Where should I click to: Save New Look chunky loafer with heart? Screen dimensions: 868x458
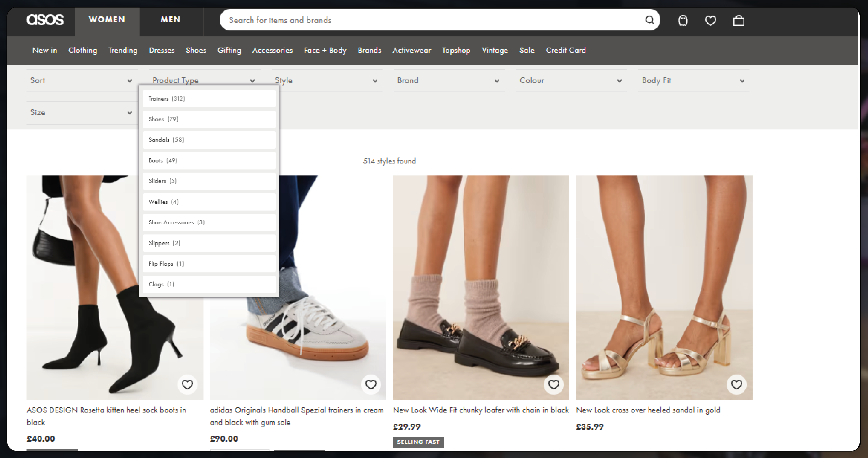coord(554,384)
